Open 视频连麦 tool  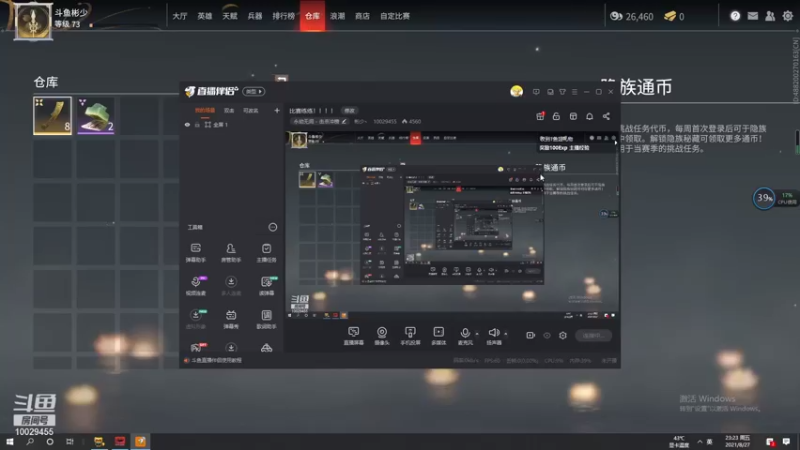195,286
